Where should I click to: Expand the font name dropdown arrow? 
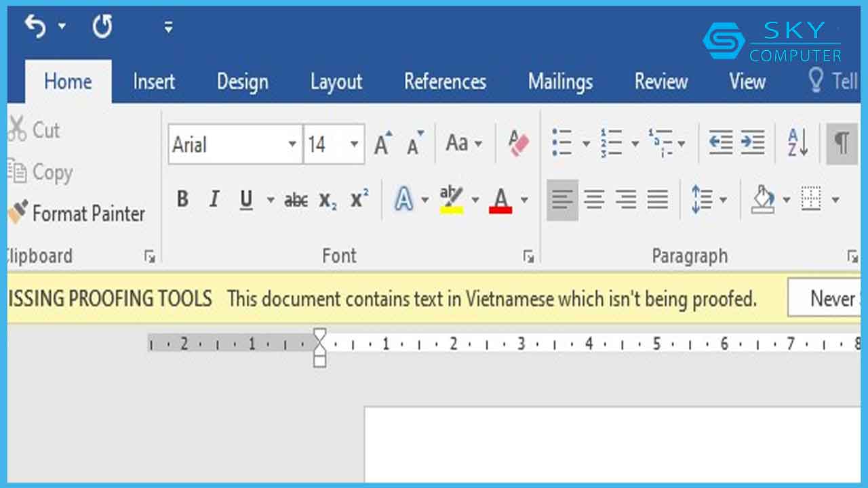coord(292,144)
